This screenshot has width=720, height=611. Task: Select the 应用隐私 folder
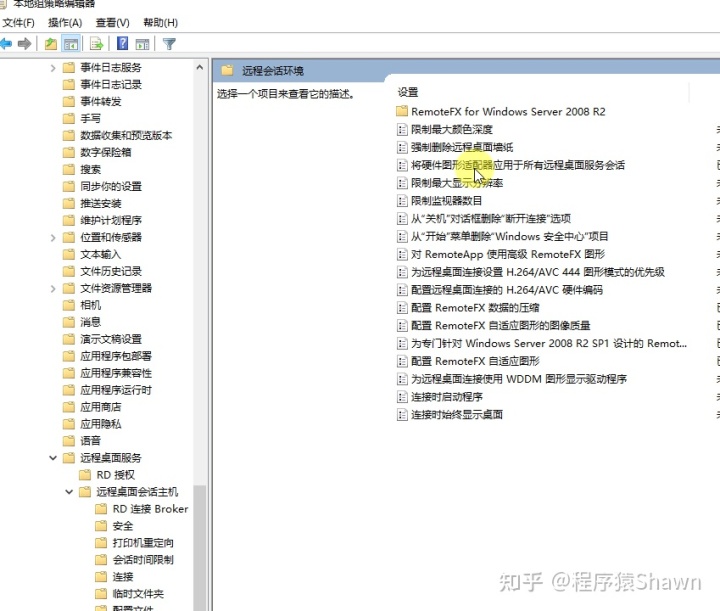pyautogui.click(x=101, y=424)
